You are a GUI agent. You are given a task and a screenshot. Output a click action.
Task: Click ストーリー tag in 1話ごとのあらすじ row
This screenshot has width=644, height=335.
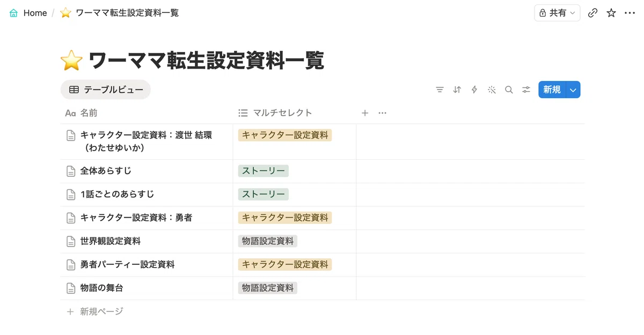point(264,194)
